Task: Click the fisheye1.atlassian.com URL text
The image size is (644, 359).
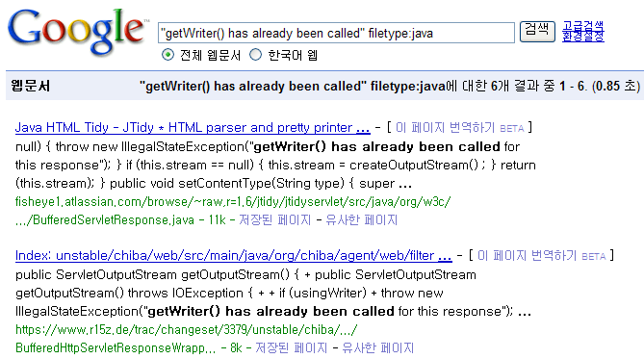Action: tap(233, 202)
